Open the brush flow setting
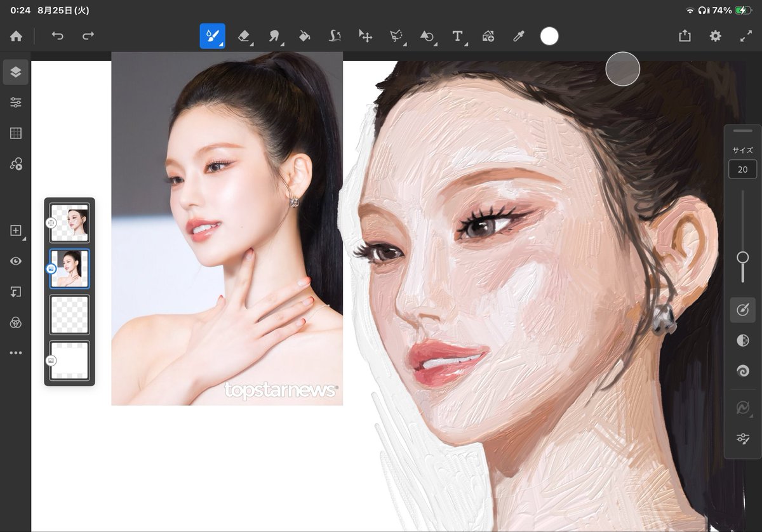 point(742,341)
